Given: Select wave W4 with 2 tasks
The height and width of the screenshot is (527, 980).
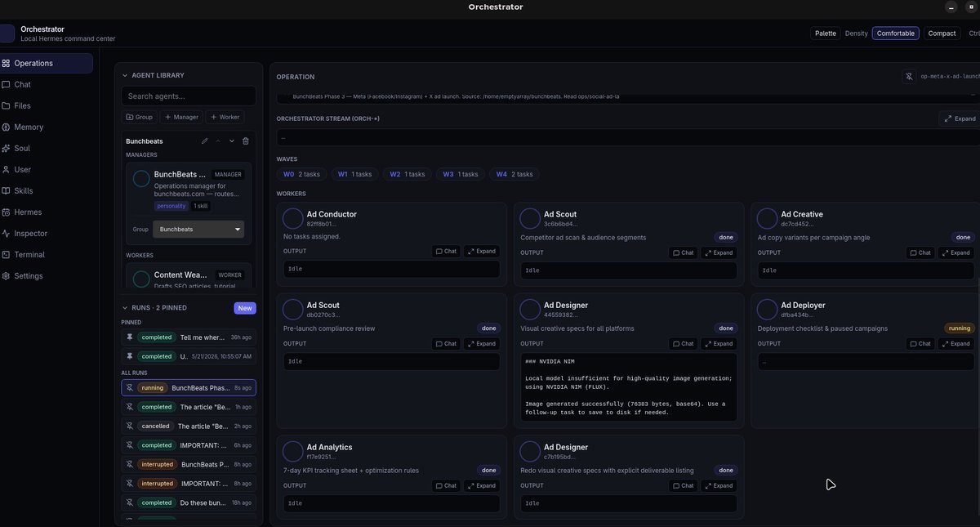Looking at the screenshot, I should coord(514,174).
